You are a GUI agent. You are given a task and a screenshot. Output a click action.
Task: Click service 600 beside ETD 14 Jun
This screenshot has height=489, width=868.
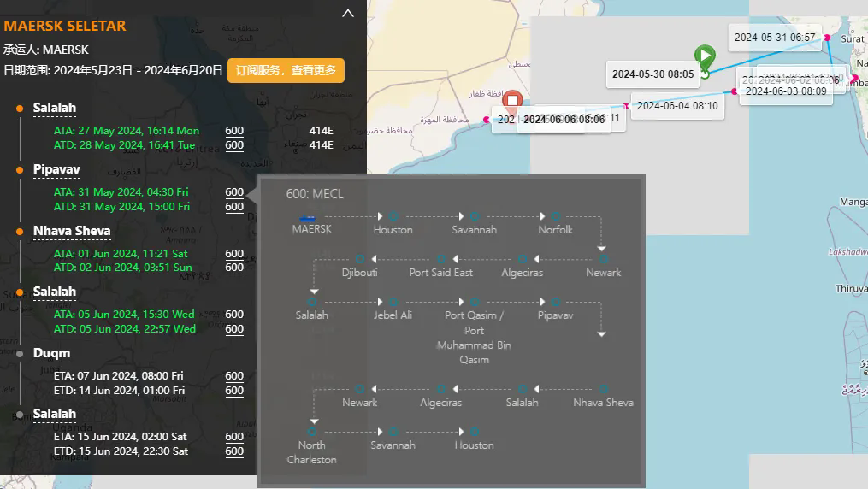pos(234,390)
